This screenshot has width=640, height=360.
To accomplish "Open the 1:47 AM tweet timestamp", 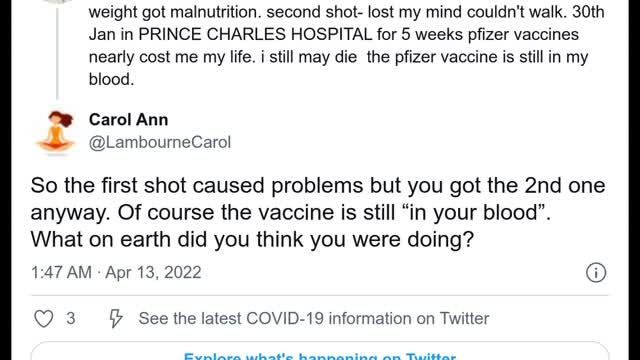I will pyautogui.click(x=61, y=272).
